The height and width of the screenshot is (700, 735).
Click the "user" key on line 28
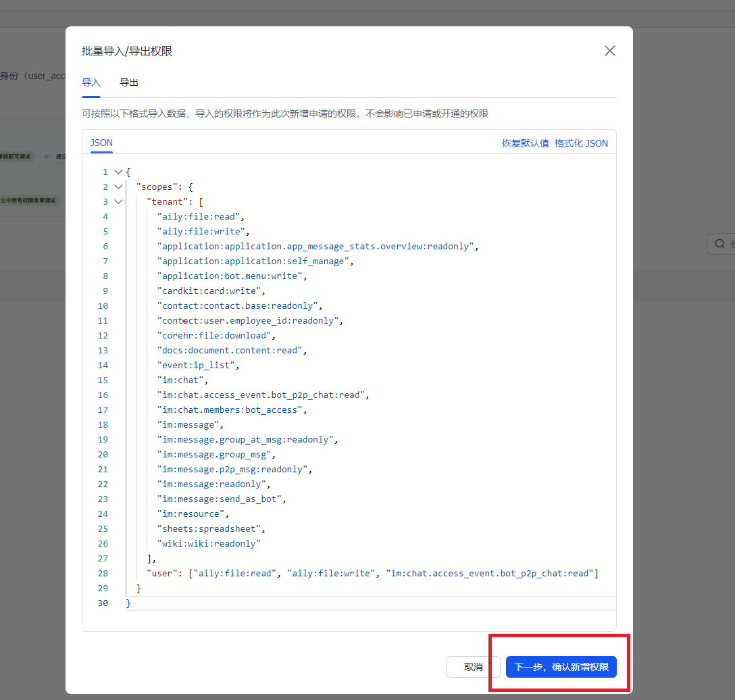[x=161, y=574]
